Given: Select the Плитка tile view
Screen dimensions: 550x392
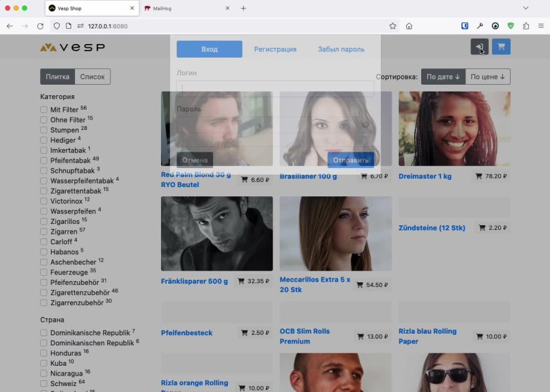Looking at the screenshot, I should (x=58, y=76).
